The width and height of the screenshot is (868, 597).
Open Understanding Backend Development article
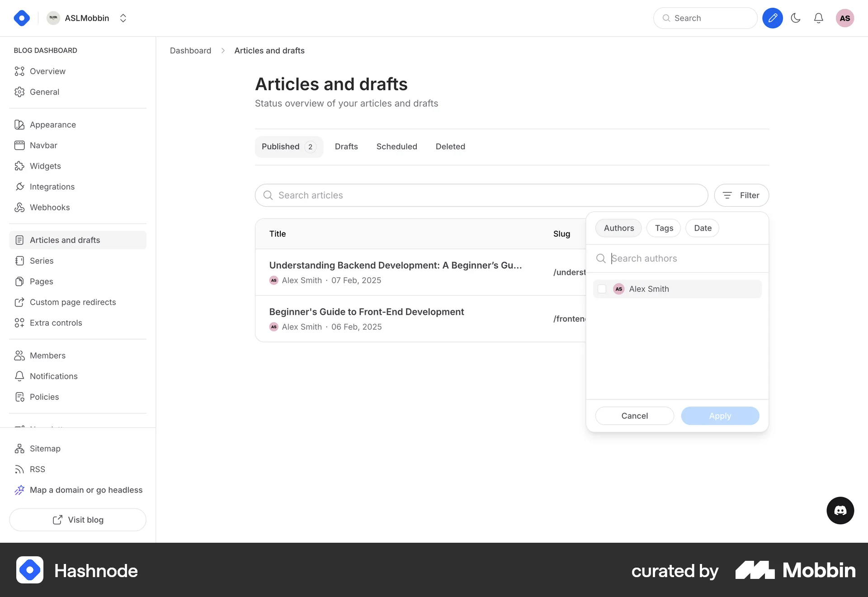coord(396,265)
